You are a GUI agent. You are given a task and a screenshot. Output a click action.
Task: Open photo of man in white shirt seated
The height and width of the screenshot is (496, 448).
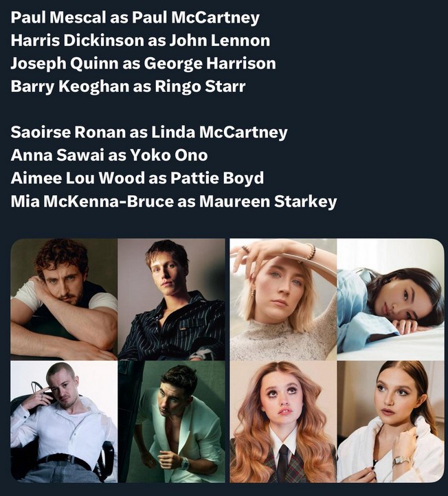coord(64,422)
